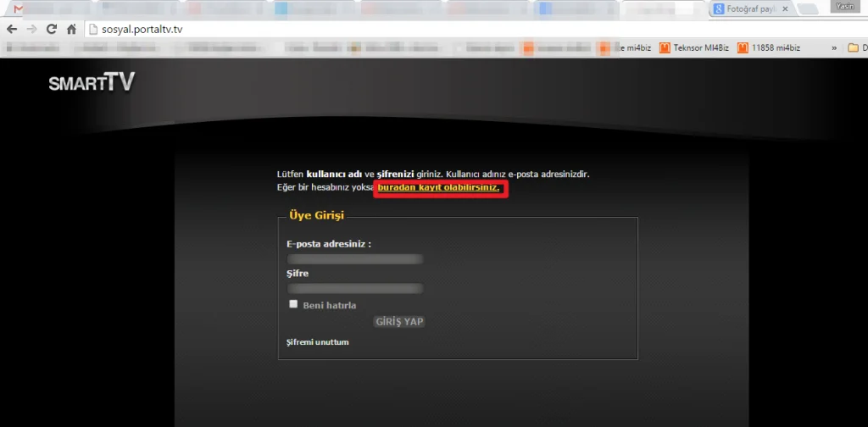Image resolution: width=868 pixels, height=427 pixels.
Task: Open the Yasin profile menu
Action: click(x=845, y=7)
